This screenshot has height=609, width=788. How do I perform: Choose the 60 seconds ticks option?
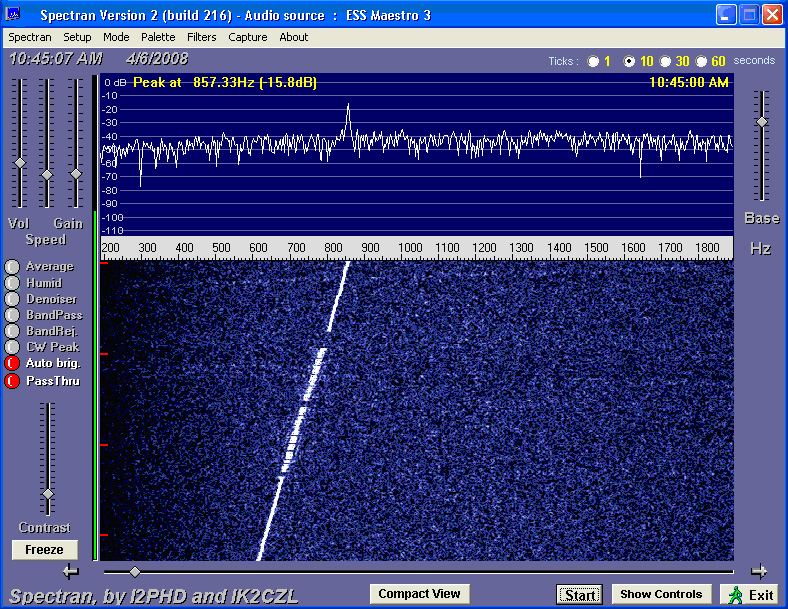pos(702,61)
